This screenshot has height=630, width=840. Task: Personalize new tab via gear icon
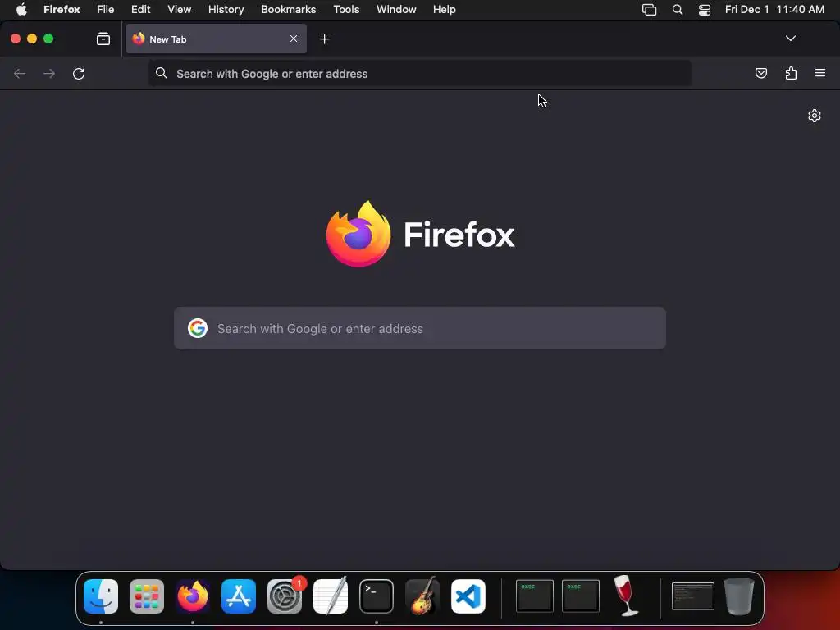pyautogui.click(x=815, y=116)
